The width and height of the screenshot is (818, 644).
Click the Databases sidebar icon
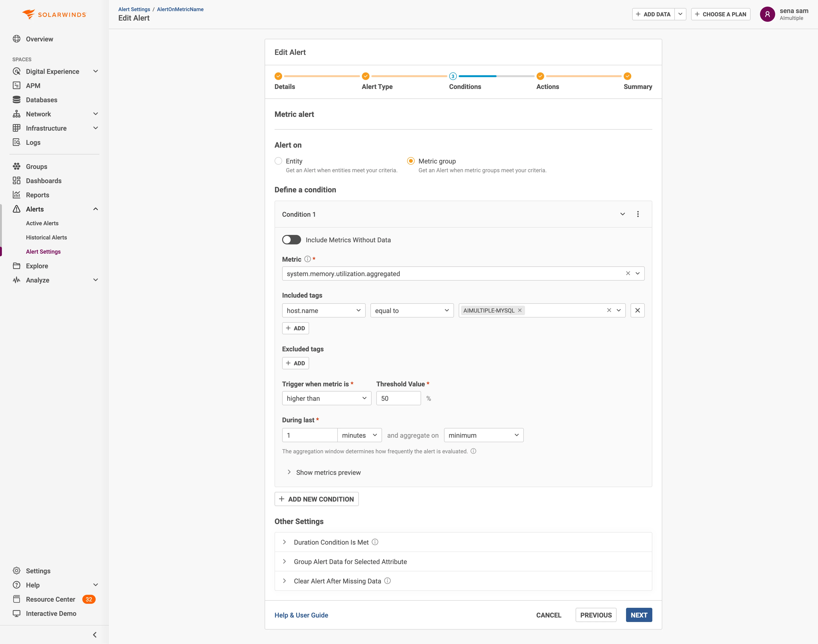tap(17, 100)
